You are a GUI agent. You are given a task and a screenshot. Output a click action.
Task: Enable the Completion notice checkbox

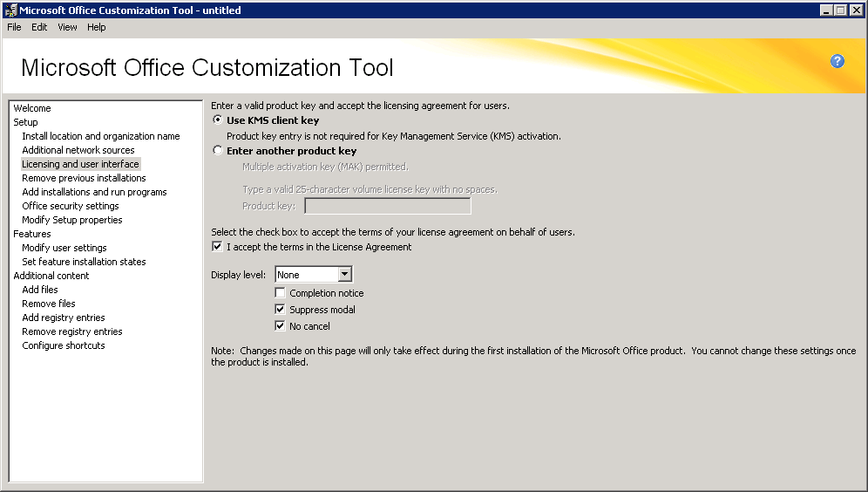click(280, 292)
